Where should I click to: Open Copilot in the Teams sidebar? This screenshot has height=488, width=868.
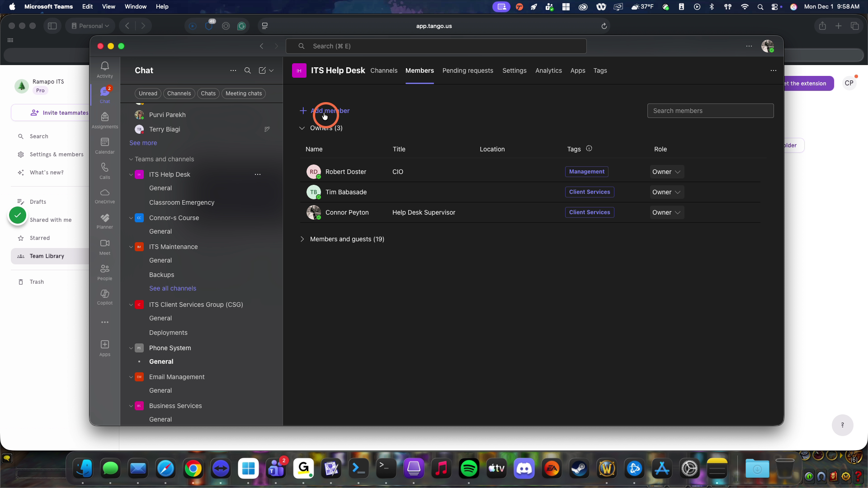(x=104, y=297)
